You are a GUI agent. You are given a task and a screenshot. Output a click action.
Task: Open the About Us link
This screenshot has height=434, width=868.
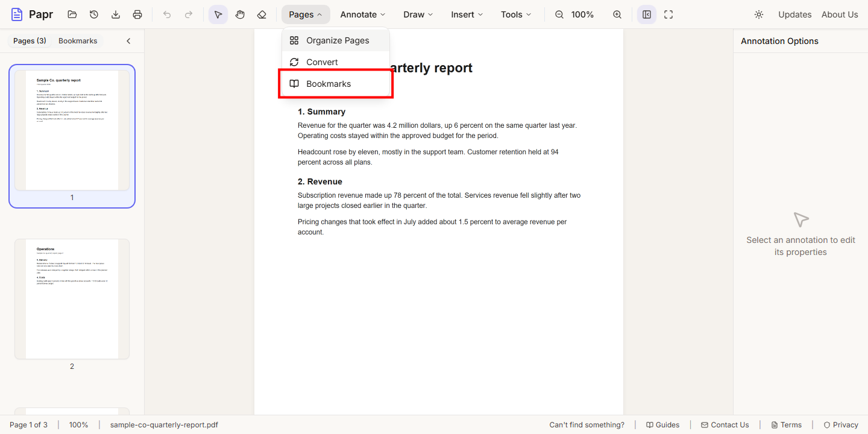tap(840, 14)
